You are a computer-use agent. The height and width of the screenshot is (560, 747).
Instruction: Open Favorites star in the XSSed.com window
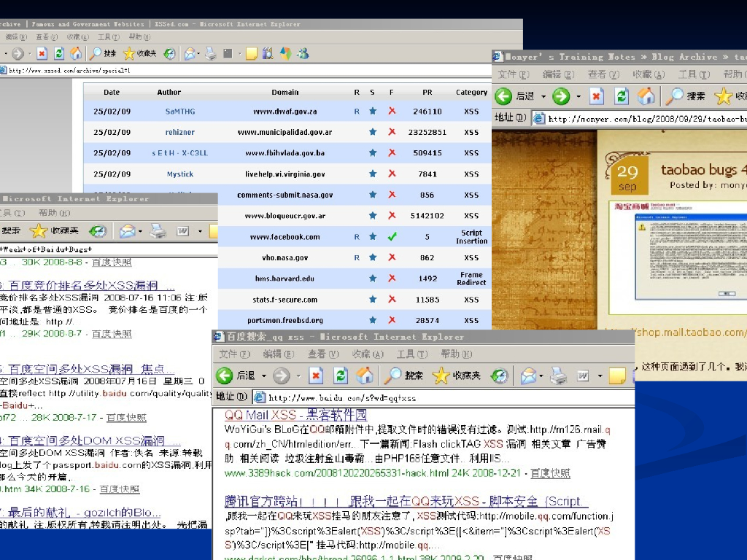tap(130, 53)
